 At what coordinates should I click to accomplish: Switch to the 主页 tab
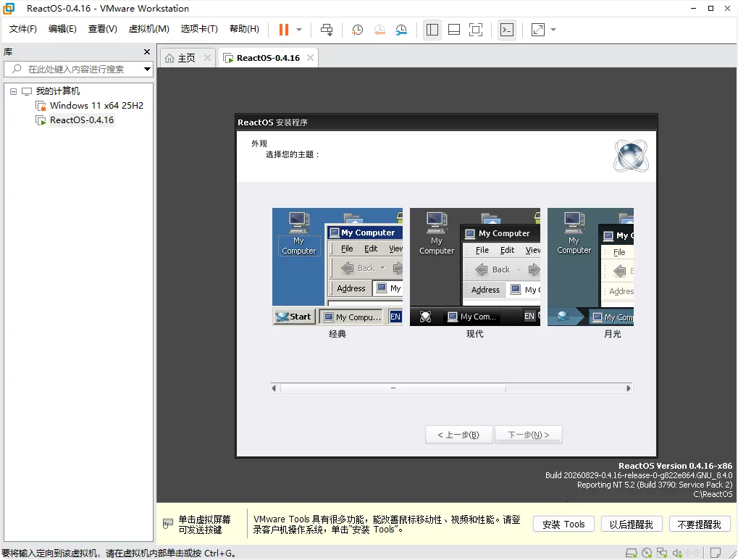tap(186, 58)
